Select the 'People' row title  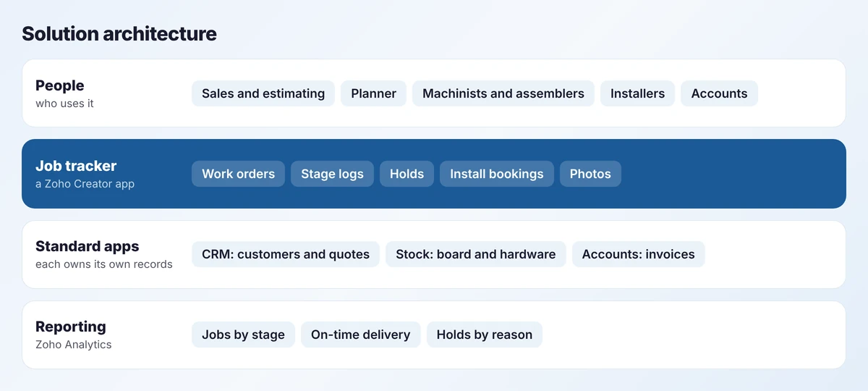(60, 85)
